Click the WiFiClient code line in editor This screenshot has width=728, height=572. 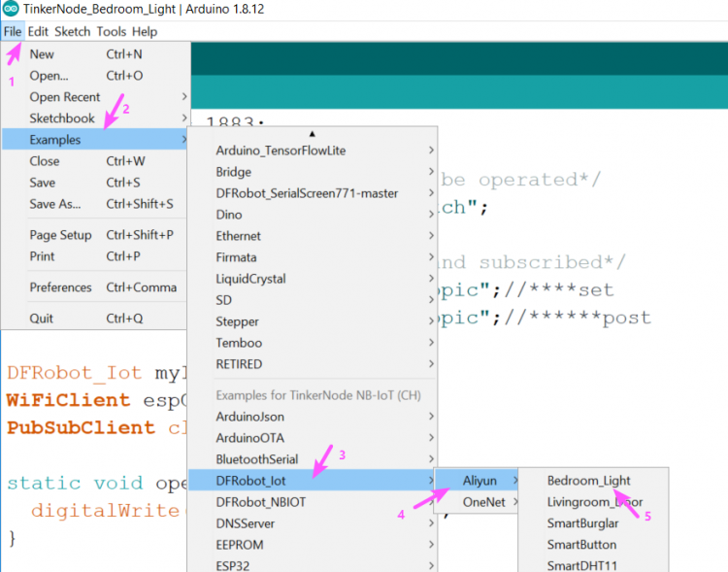click(x=96, y=400)
